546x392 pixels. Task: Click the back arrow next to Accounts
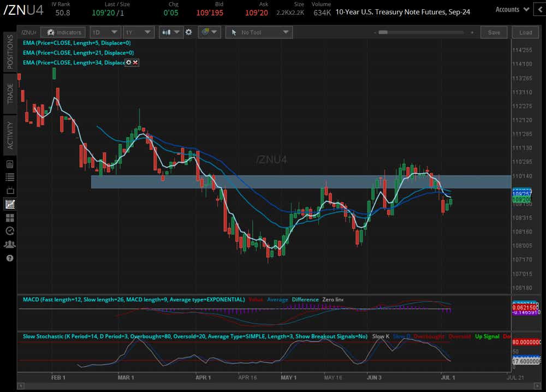pos(540,10)
